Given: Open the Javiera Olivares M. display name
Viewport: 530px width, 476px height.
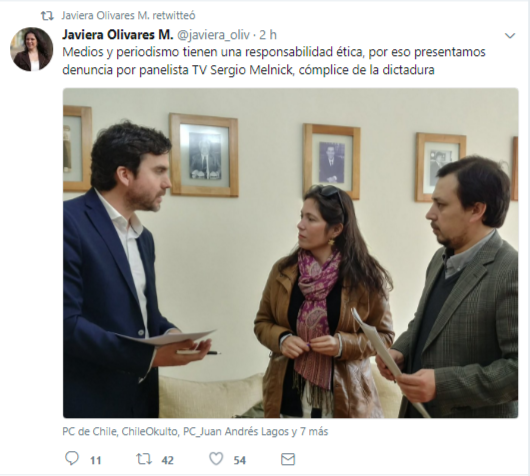Looking at the screenshot, I should [x=118, y=34].
